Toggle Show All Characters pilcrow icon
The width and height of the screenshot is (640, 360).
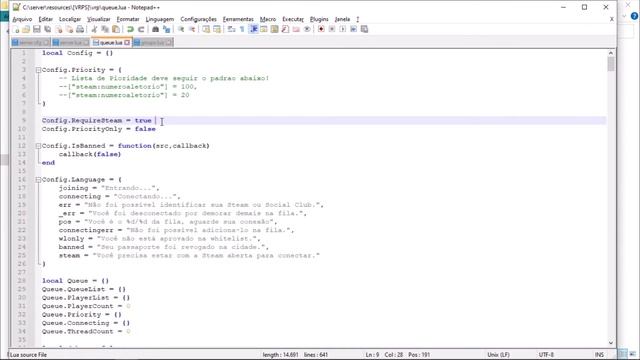tap(242, 29)
